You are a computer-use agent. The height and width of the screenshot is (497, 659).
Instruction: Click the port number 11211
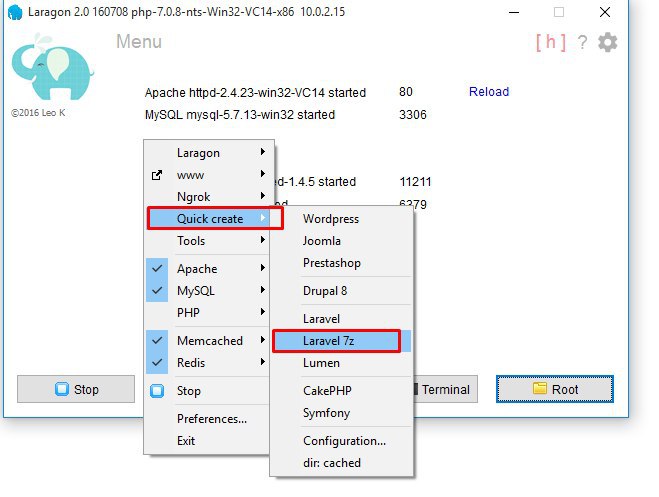(415, 181)
